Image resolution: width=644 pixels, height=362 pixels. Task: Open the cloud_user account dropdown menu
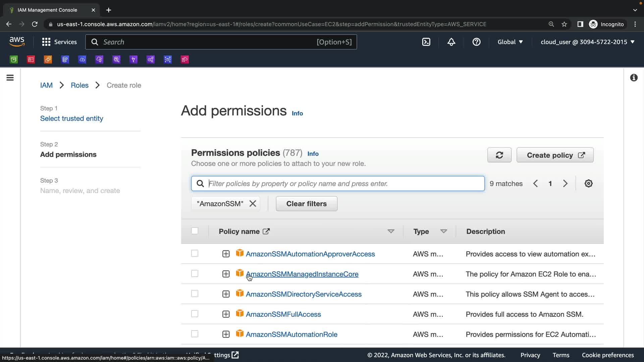coord(587,42)
